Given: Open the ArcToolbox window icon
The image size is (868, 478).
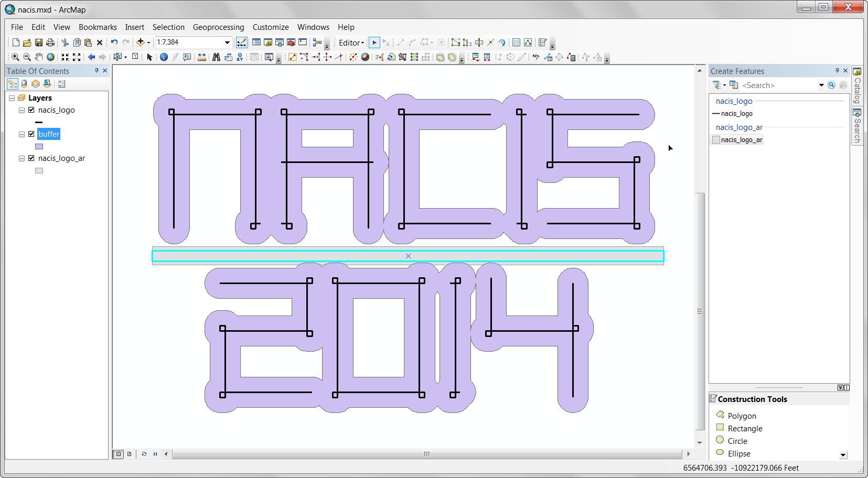Looking at the screenshot, I should click(x=291, y=42).
